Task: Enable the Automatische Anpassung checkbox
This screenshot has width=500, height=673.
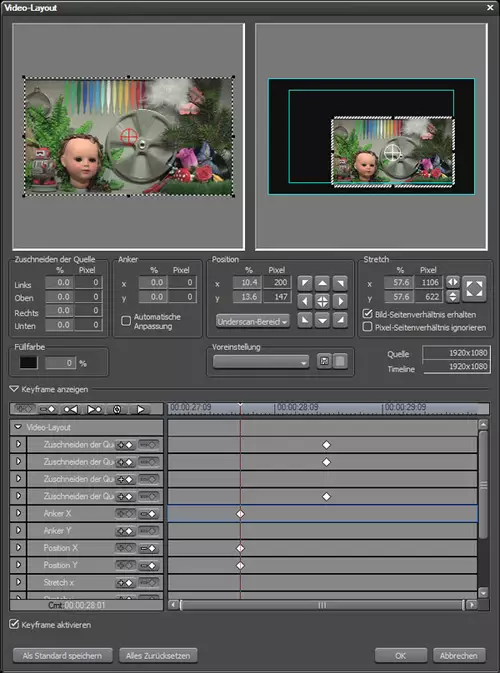Action: 126,321
